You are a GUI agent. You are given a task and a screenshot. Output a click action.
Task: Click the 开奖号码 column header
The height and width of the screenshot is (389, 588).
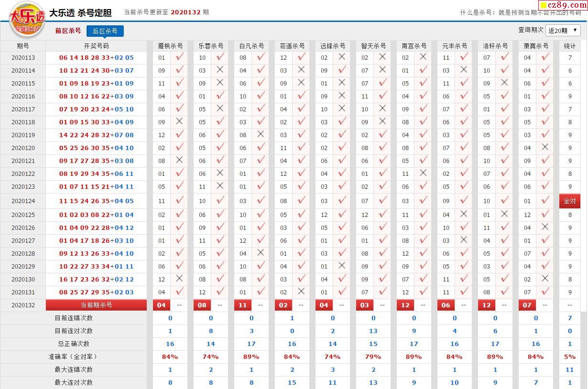[x=96, y=46]
